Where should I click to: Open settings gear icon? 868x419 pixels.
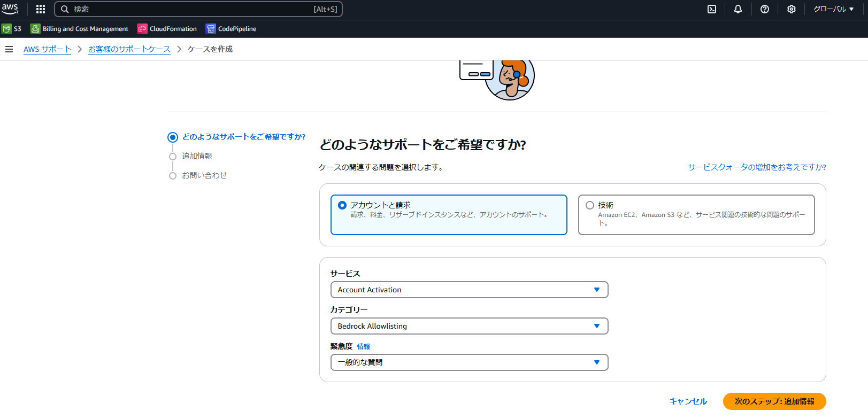(x=792, y=9)
